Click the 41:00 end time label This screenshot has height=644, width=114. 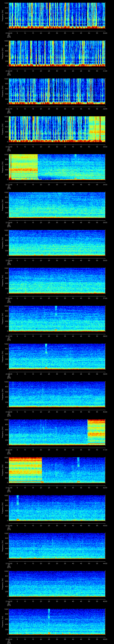pos(105,450)
